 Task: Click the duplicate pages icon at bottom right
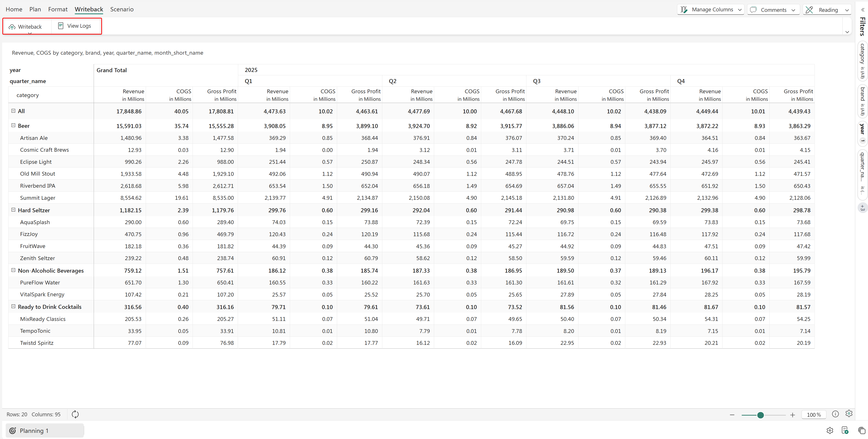(x=861, y=430)
